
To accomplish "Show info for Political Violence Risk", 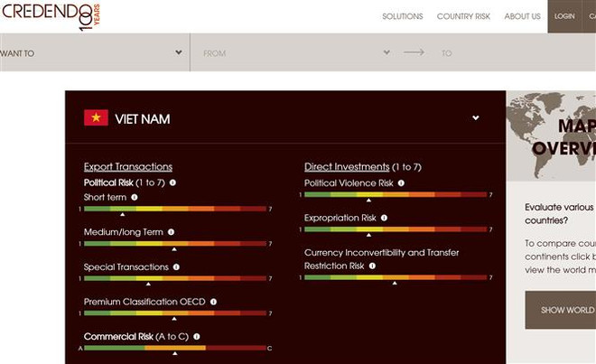I will (x=401, y=182).
